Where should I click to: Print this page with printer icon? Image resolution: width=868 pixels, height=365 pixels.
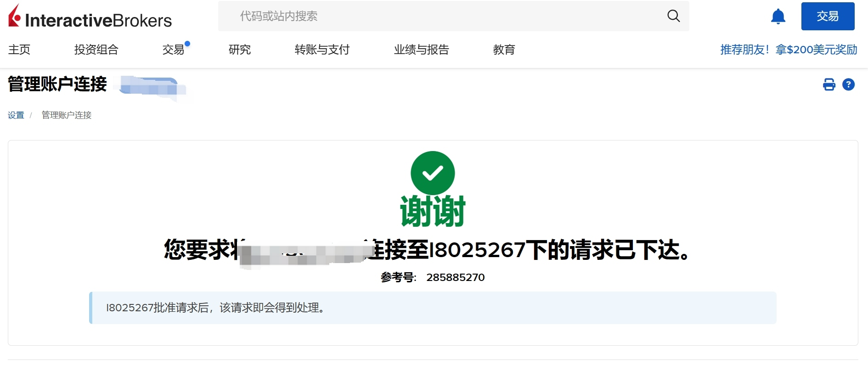click(829, 84)
